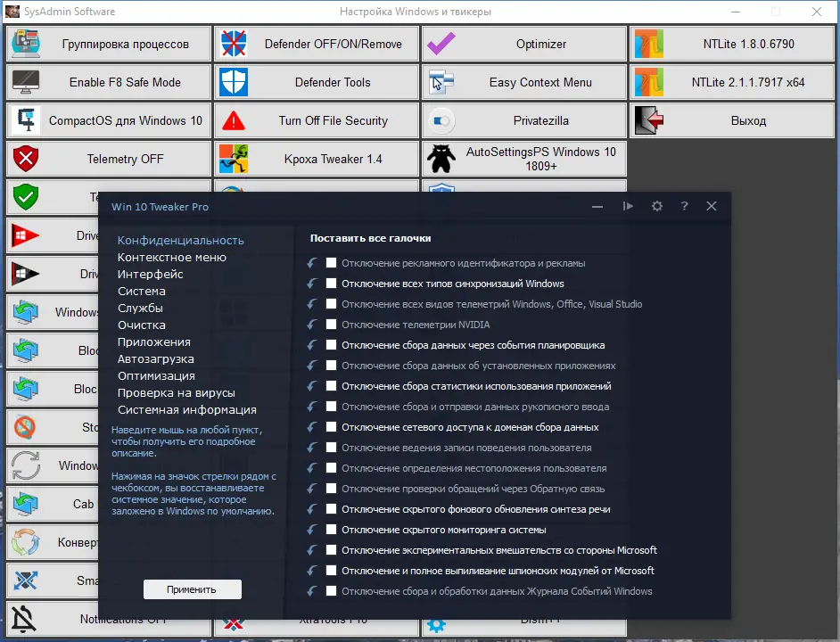Check Отключение экспериментальных вмешательств со стороны Microsoft
Screen dimensions: 840x642
pyautogui.click(x=331, y=550)
